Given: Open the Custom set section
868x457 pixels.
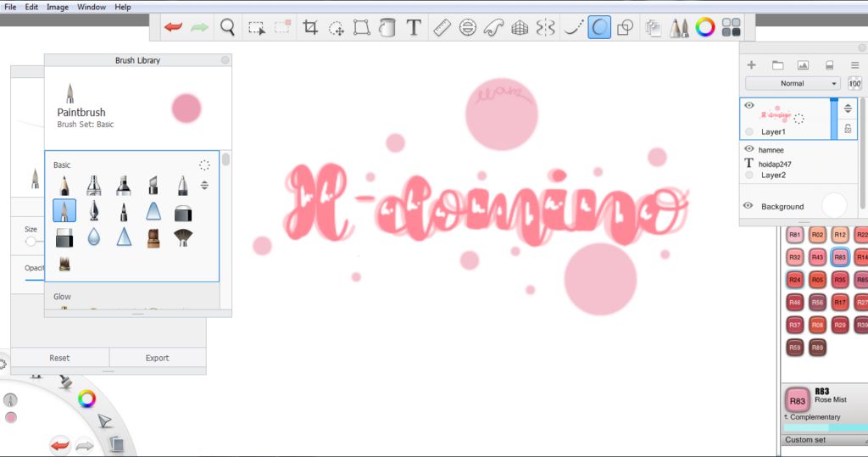Looking at the screenshot, I should click(x=824, y=440).
